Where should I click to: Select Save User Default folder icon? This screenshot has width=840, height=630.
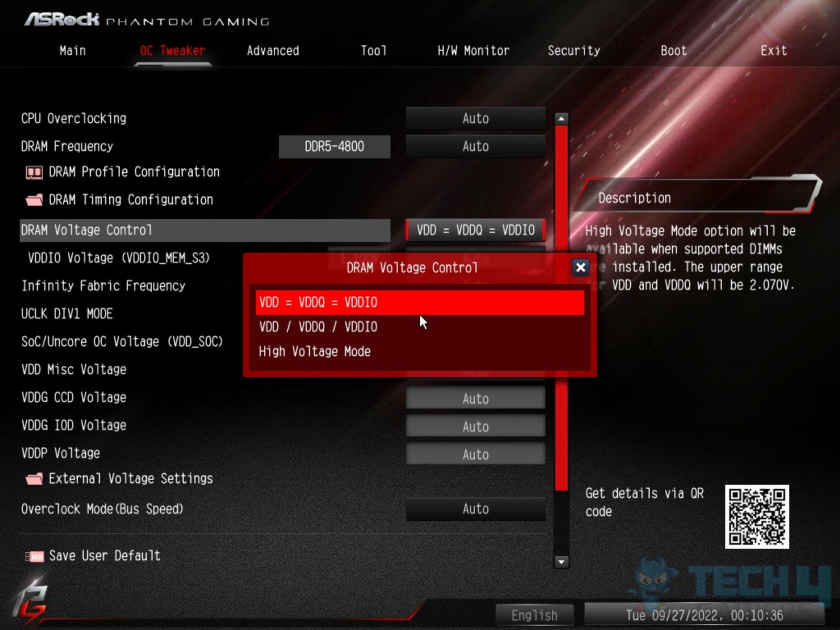coord(34,555)
